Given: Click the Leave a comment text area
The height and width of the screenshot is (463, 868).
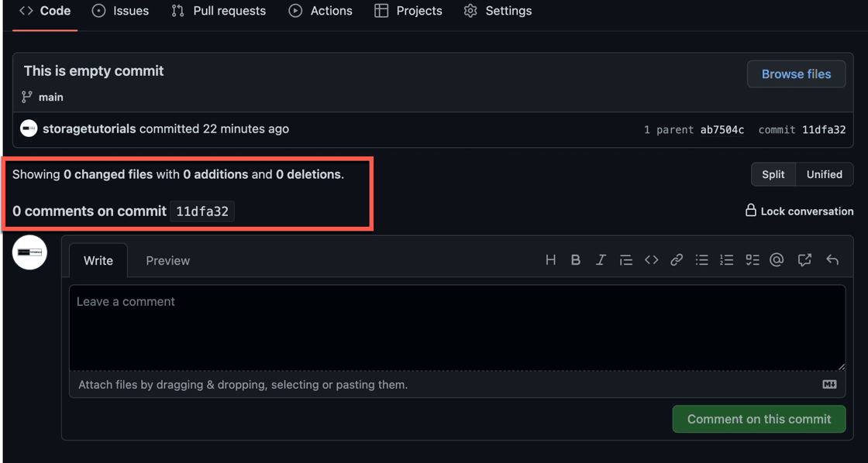Looking at the screenshot, I should pos(457,328).
